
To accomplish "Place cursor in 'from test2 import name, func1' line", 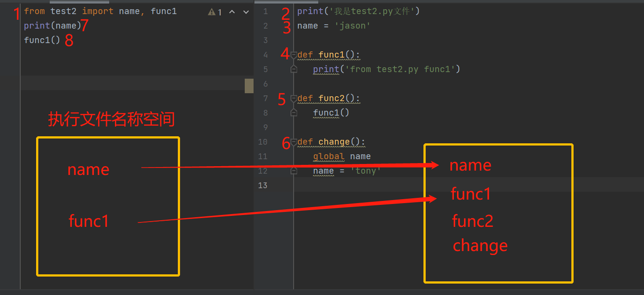I will pyautogui.click(x=100, y=11).
